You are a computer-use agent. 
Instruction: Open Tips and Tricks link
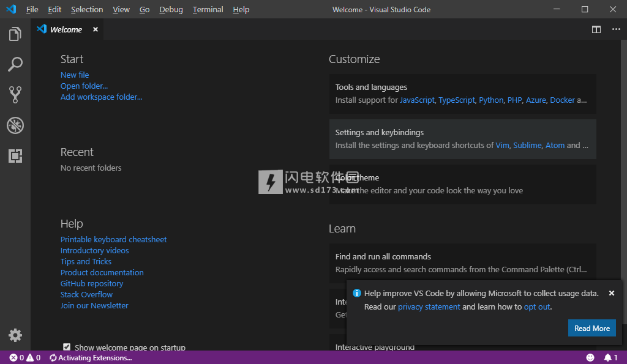[86, 261]
